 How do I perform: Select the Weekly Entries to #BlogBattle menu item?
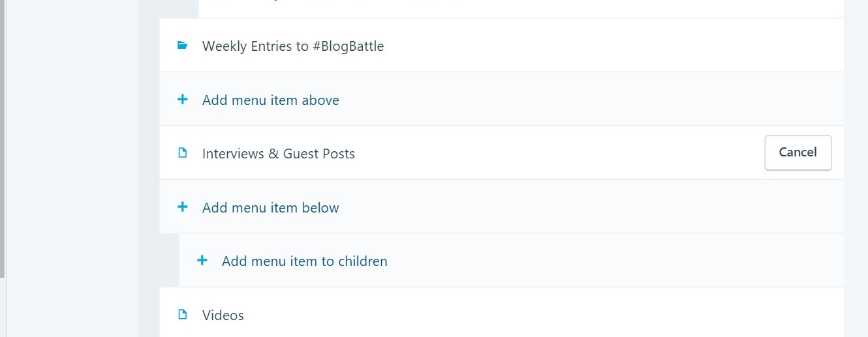(x=293, y=46)
